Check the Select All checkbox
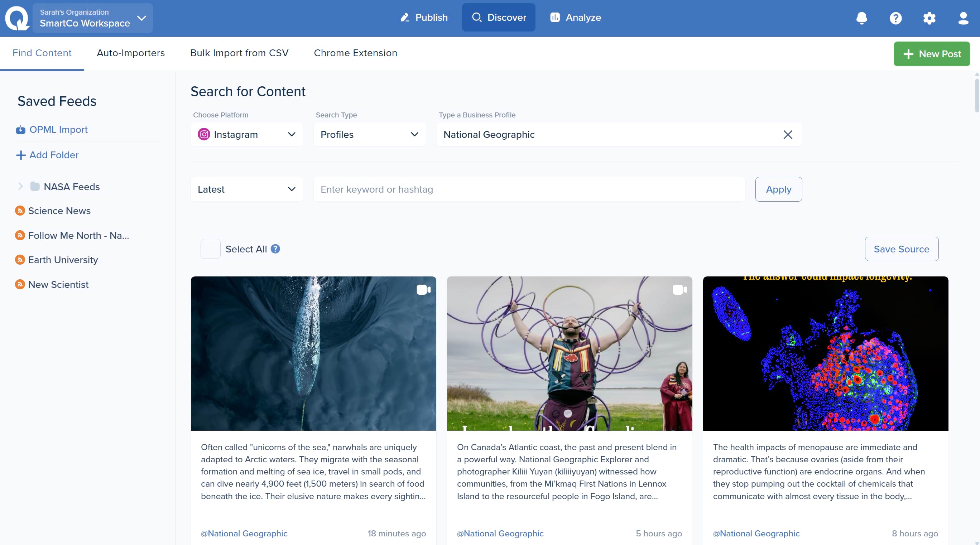 (210, 249)
